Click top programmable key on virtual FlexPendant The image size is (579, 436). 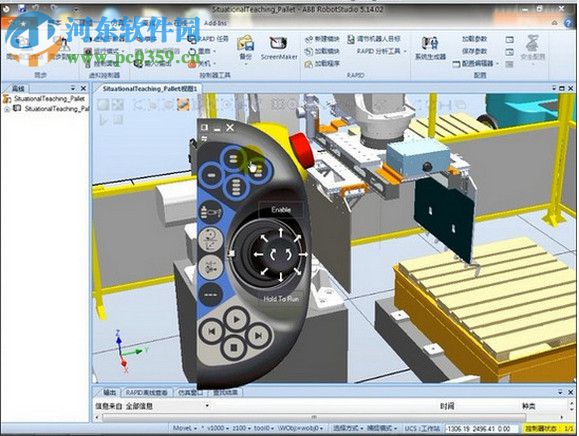pyautogui.click(x=233, y=159)
